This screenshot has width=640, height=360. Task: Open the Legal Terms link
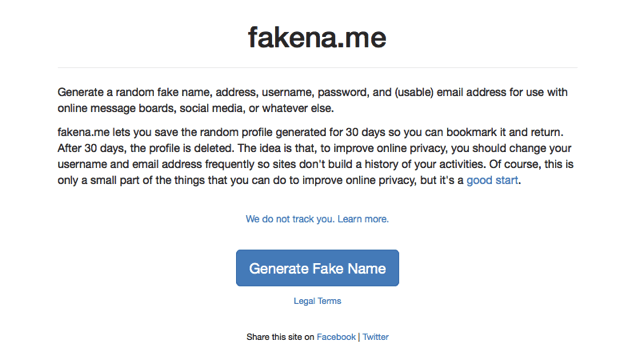point(317,301)
